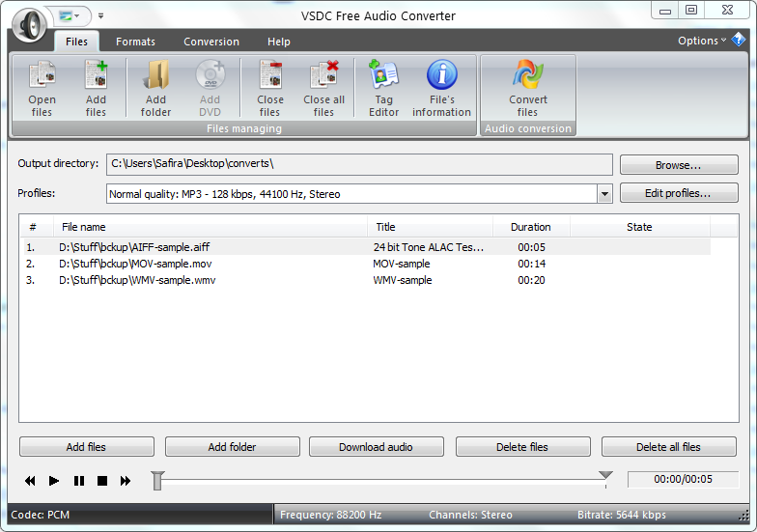Click the Browse... button

tap(679, 165)
